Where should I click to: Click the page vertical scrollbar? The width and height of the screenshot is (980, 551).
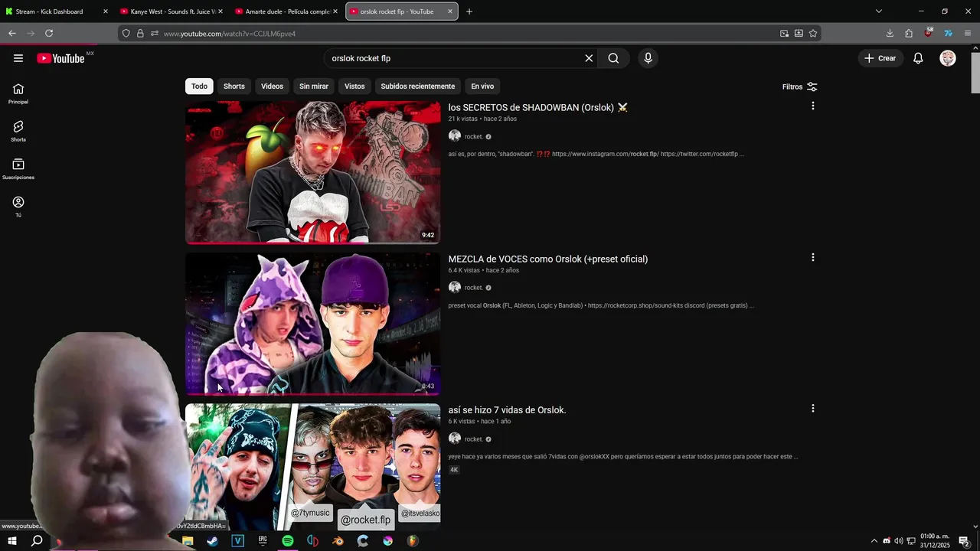tap(975, 73)
